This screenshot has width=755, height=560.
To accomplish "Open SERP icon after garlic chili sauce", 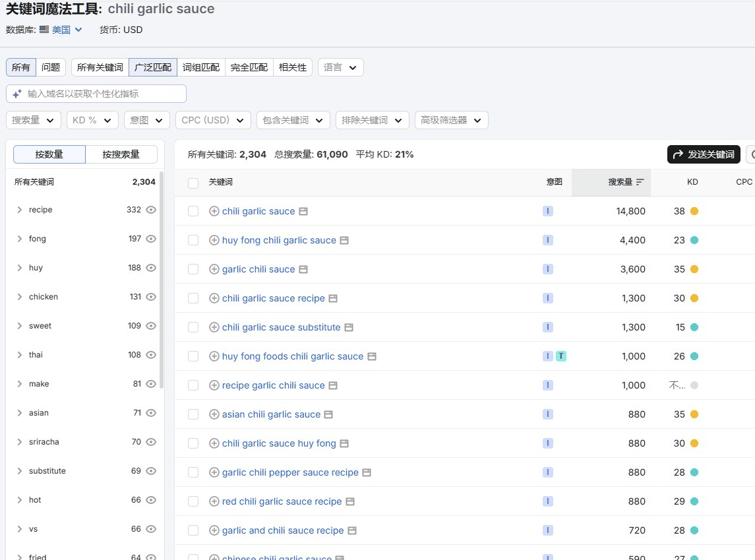I will pyautogui.click(x=303, y=269).
